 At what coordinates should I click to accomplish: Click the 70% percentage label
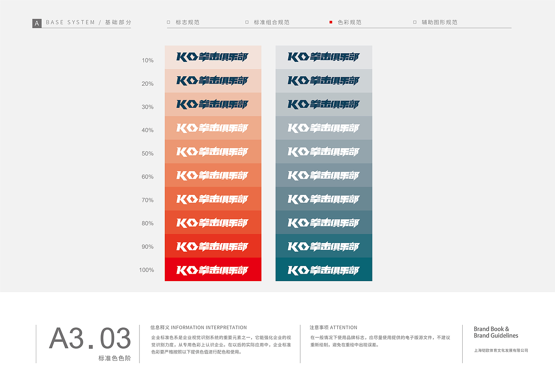tap(148, 200)
